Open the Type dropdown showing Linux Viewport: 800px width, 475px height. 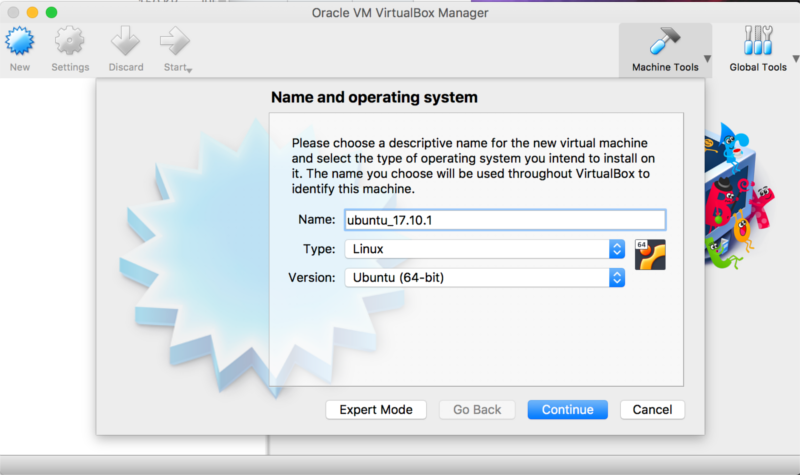[484, 248]
